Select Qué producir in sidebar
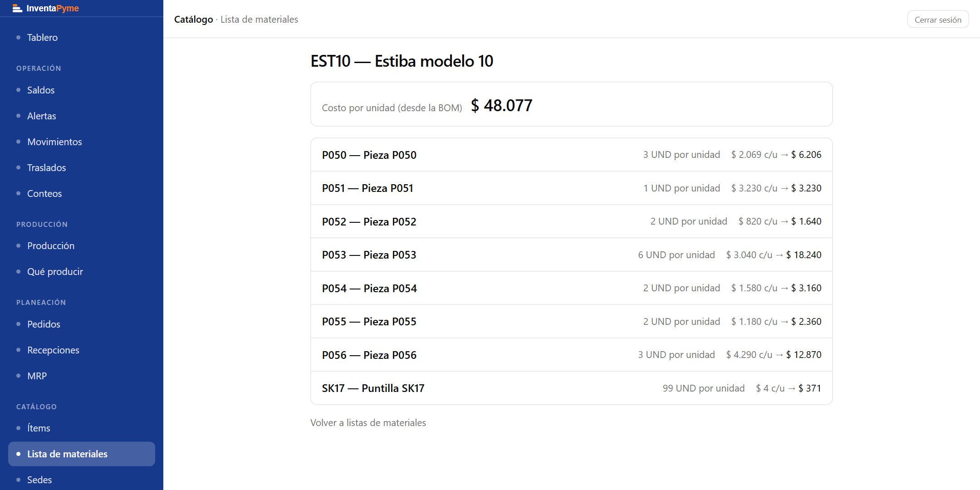Image resolution: width=980 pixels, height=490 pixels. click(x=82, y=271)
